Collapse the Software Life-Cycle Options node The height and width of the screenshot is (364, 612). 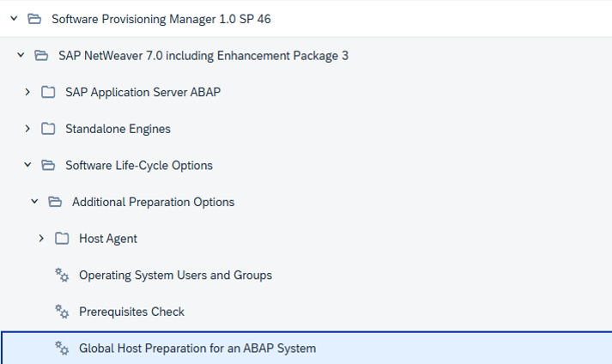tap(27, 166)
